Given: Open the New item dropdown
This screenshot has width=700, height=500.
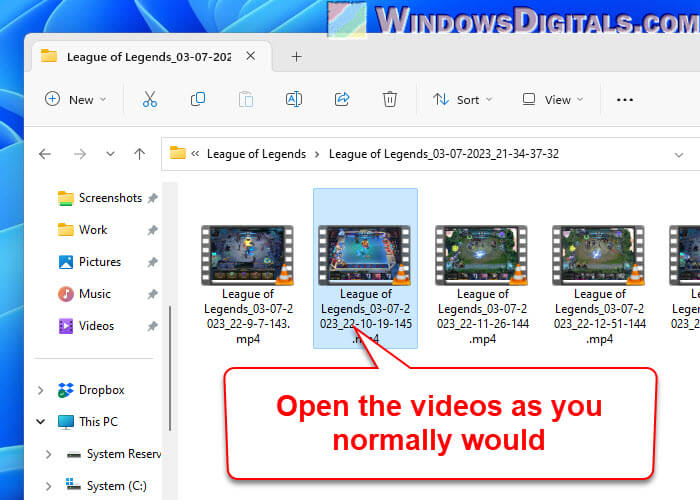Looking at the screenshot, I should (x=76, y=99).
